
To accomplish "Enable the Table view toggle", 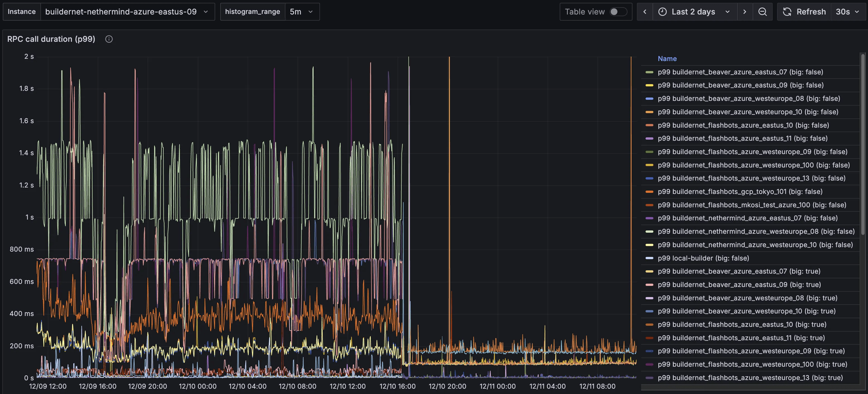I will click(618, 11).
